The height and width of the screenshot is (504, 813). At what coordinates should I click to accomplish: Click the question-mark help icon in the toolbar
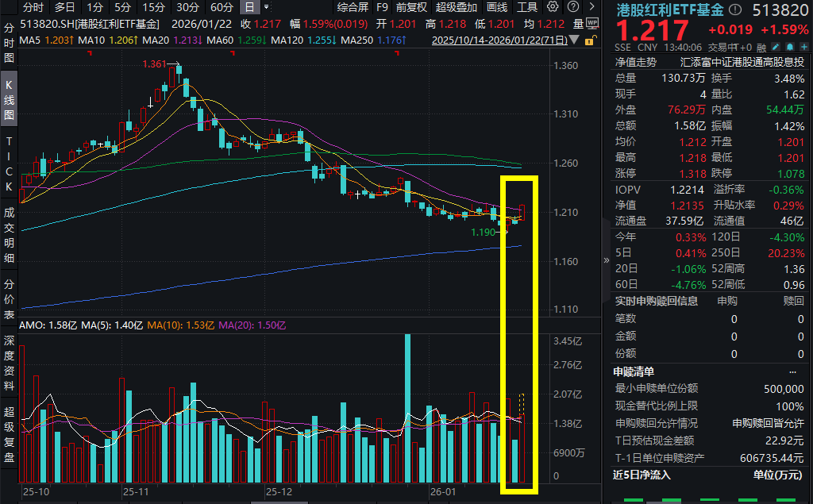pos(573,6)
